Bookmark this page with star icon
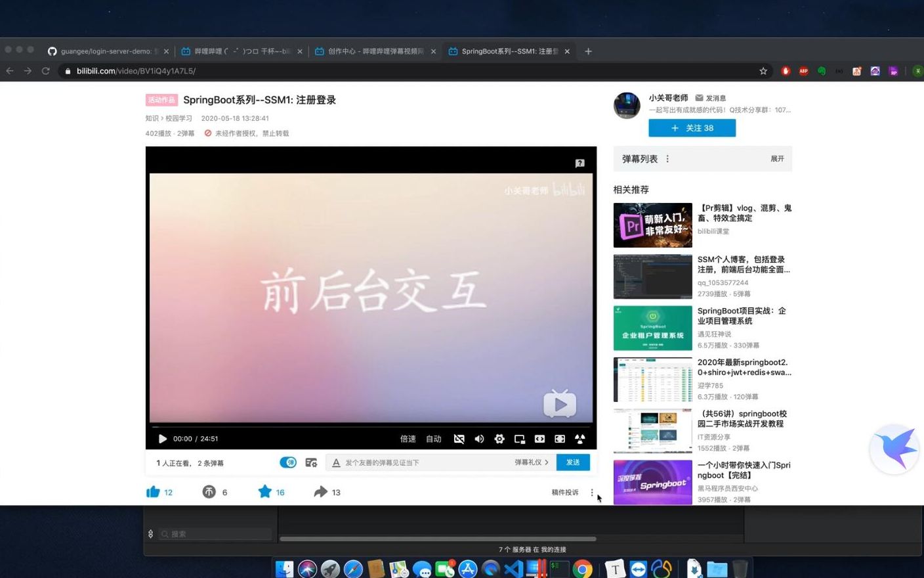The width and height of the screenshot is (924, 578). [763, 71]
